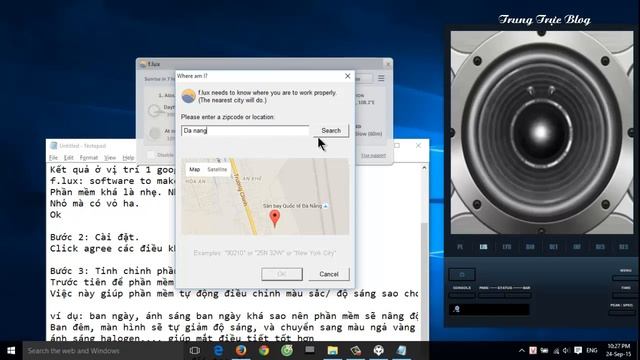Open the f.lux hamburger menu icon

[x=381, y=78]
